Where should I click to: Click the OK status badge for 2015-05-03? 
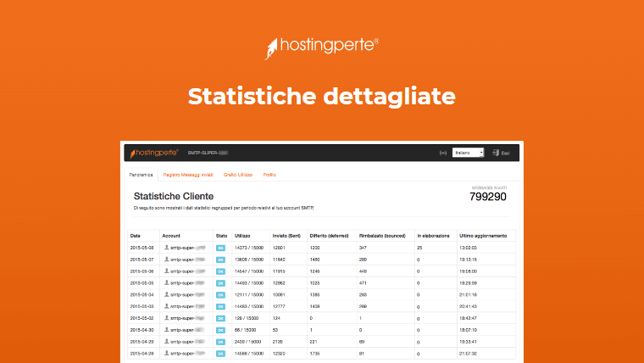click(x=221, y=305)
